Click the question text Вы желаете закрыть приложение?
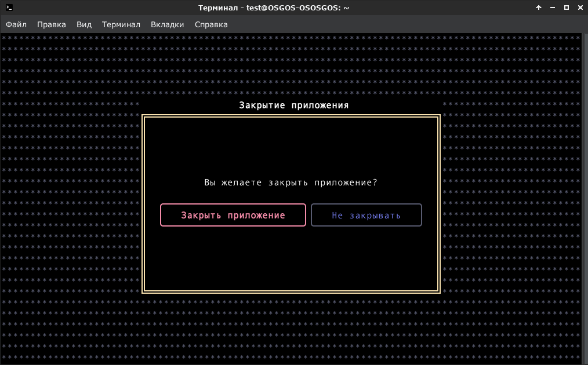The image size is (588, 365). click(x=291, y=183)
